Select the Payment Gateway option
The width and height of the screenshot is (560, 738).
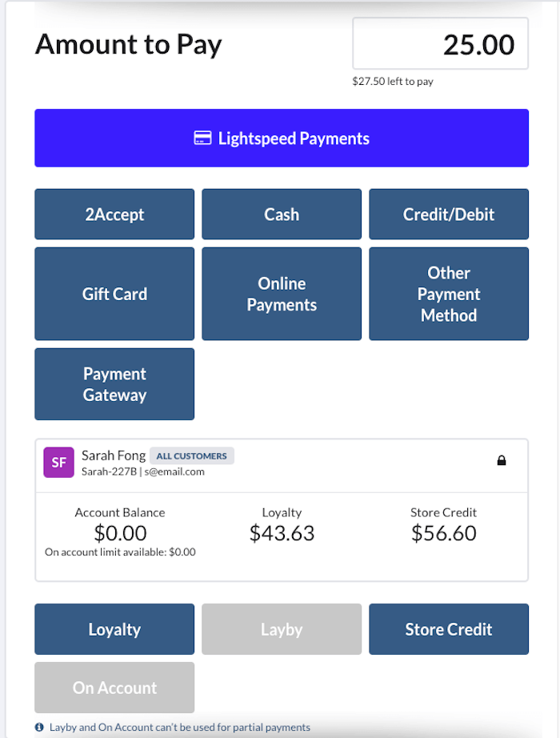click(x=114, y=384)
